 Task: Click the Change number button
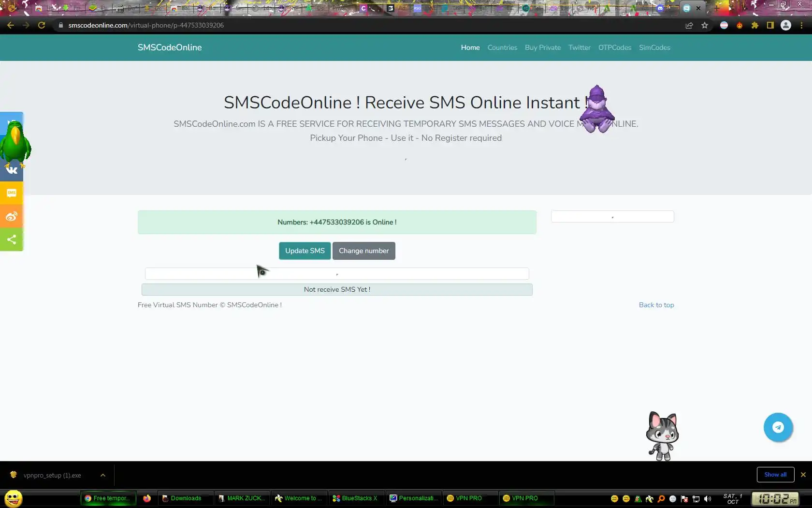364,251
